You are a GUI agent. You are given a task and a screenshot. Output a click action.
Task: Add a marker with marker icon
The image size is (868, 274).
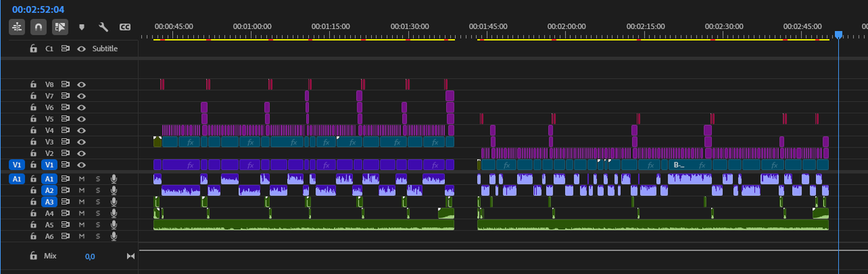point(82,27)
